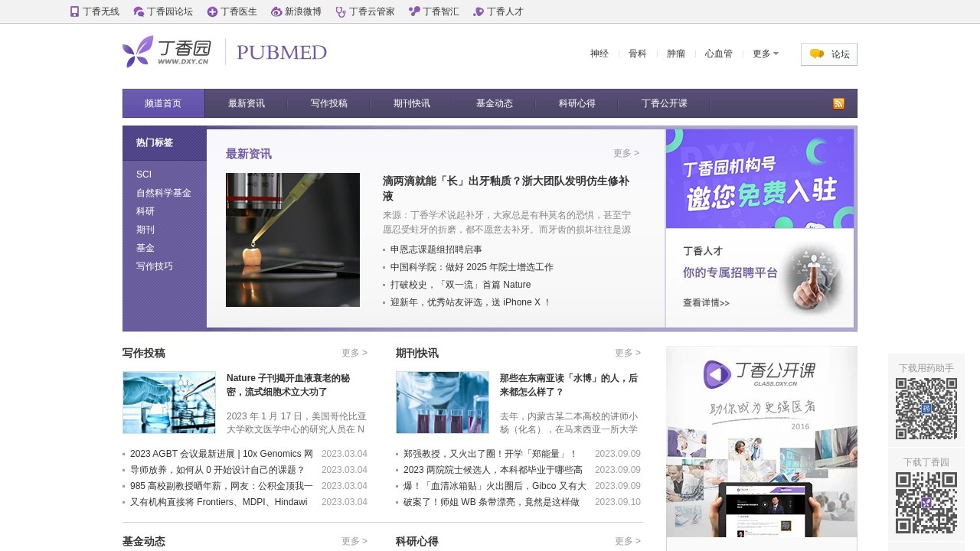980x551 pixels.
Task: Open 爆！「血清冰箱贴」火出圈 article
Action: tap(495, 486)
